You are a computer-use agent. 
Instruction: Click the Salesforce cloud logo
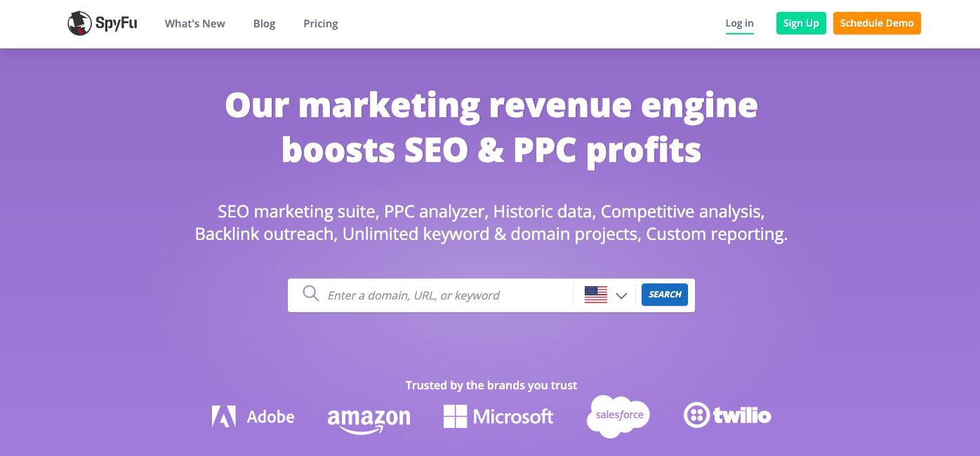tap(617, 415)
